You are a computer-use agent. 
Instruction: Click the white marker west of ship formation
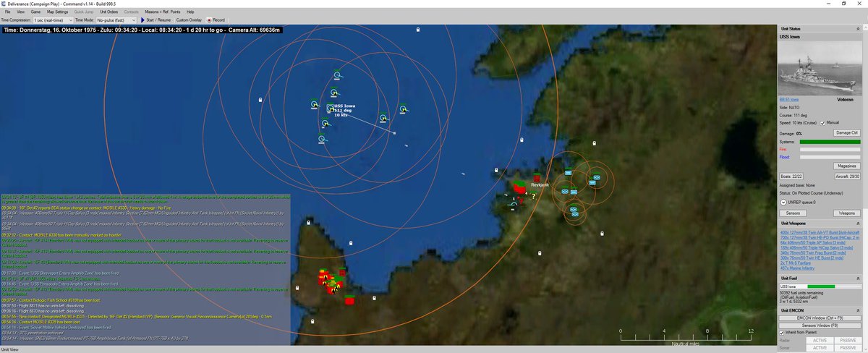click(261, 99)
